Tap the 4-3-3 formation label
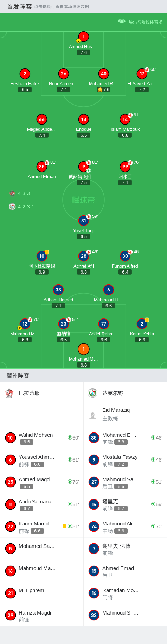Viewport: 167px width, 644px height. [24, 193]
